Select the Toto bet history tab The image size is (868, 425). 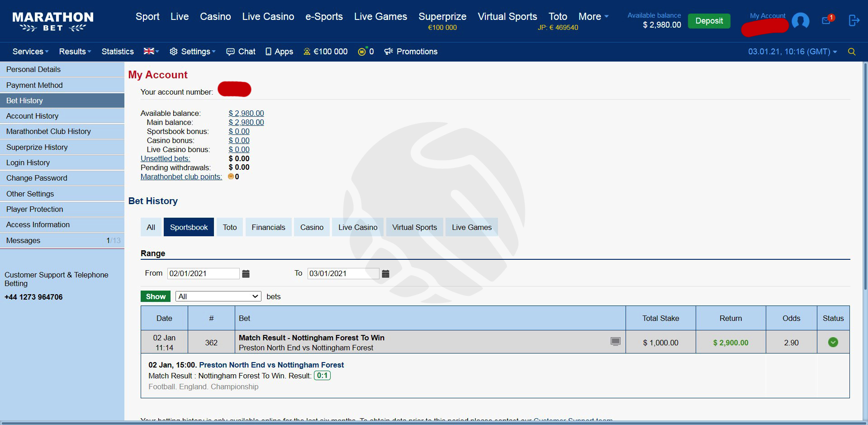click(230, 227)
